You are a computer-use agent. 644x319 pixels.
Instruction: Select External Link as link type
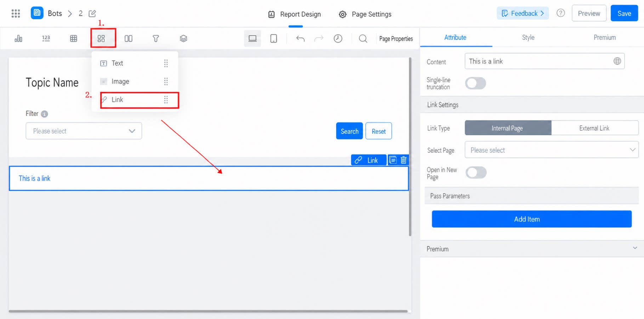click(594, 128)
